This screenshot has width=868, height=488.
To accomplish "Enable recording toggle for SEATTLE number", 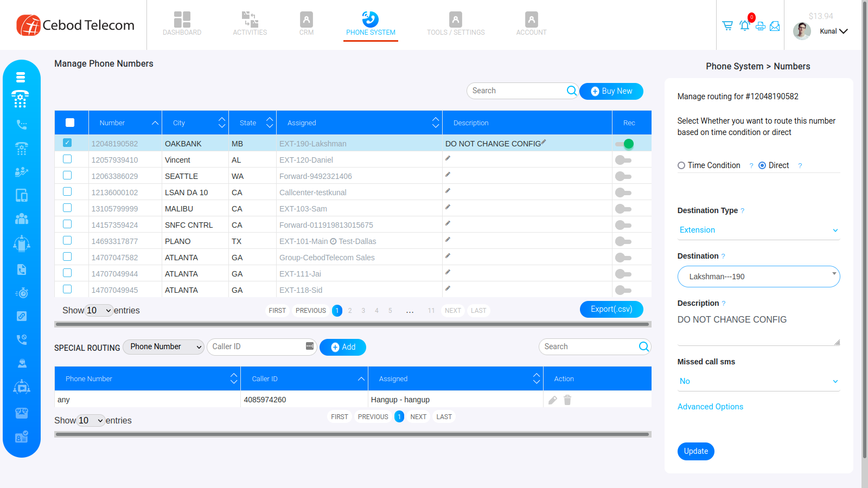I will (623, 176).
